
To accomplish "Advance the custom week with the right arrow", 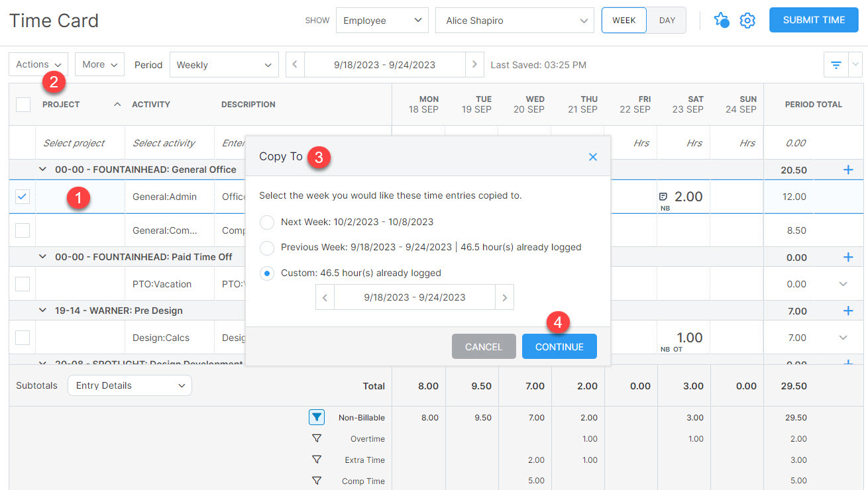I will [504, 297].
